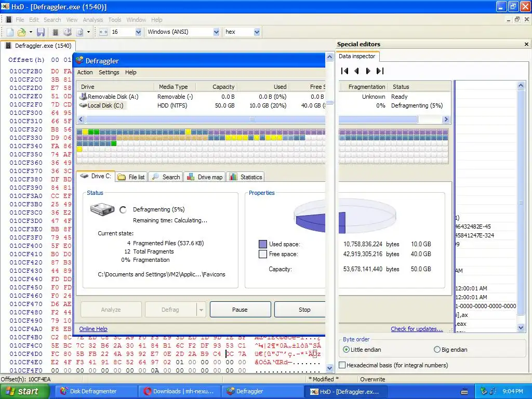Switch to the Drive map tab
532x399 pixels.
pyautogui.click(x=205, y=177)
